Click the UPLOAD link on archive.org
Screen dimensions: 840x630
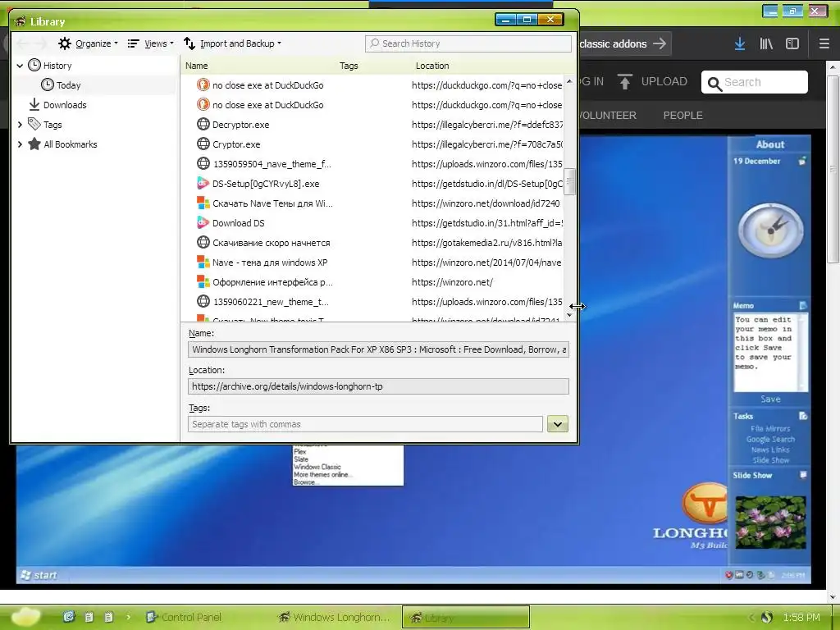652,81
